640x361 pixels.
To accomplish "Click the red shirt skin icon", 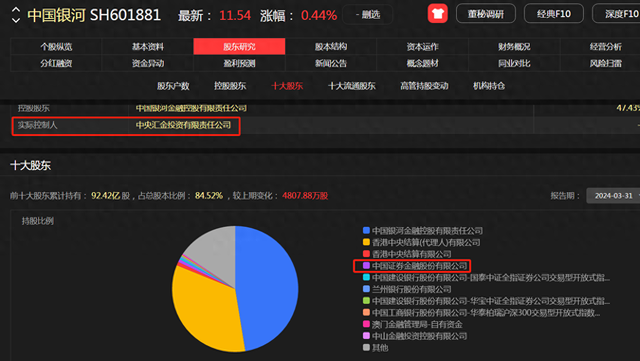I will click(x=438, y=13).
